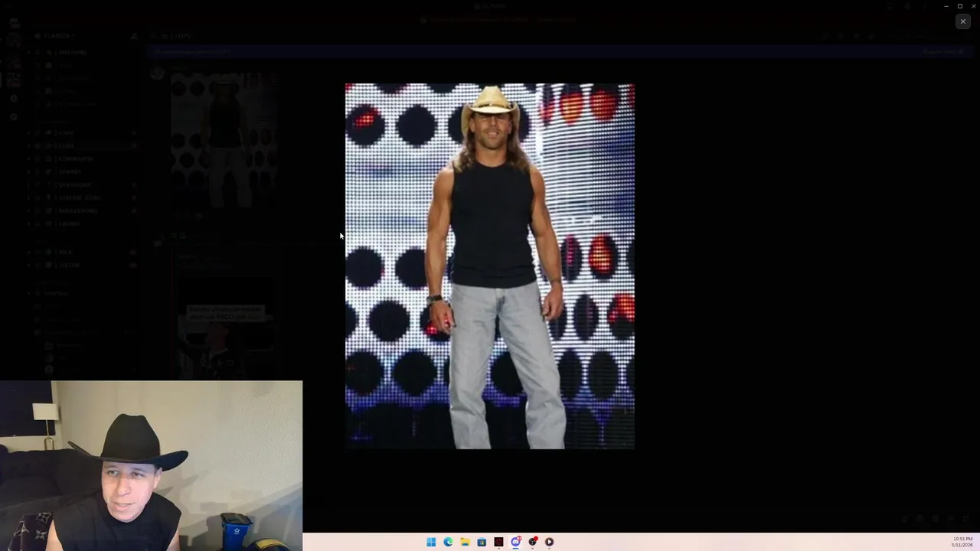980x551 pixels.
Task: Open the dark red square app on taskbar
Action: tap(498, 542)
